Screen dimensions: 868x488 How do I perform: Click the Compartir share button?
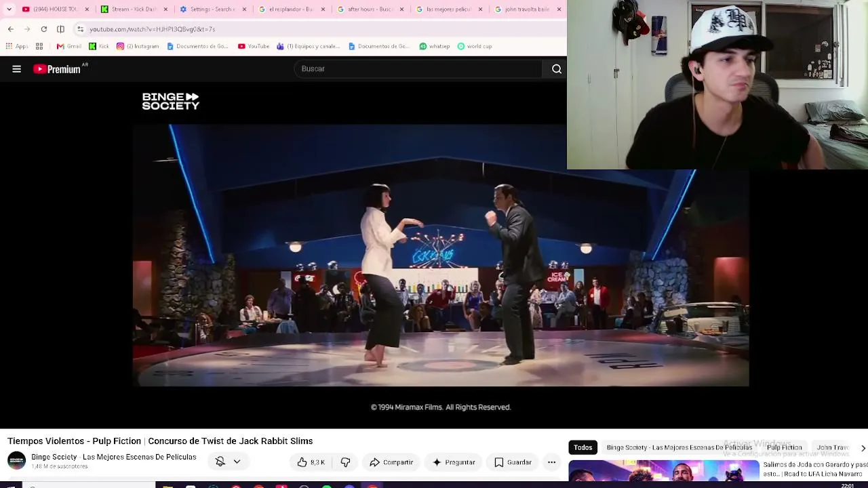click(391, 462)
